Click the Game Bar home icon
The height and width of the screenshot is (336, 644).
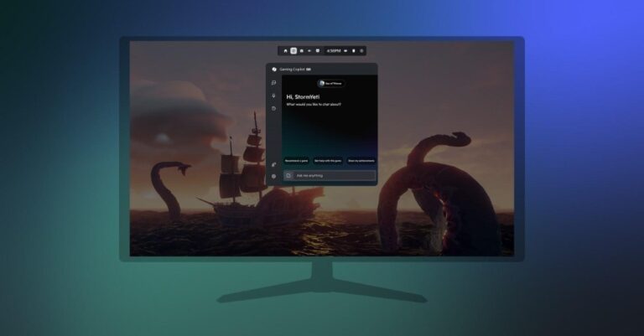pyautogui.click(x=285, y=51)
